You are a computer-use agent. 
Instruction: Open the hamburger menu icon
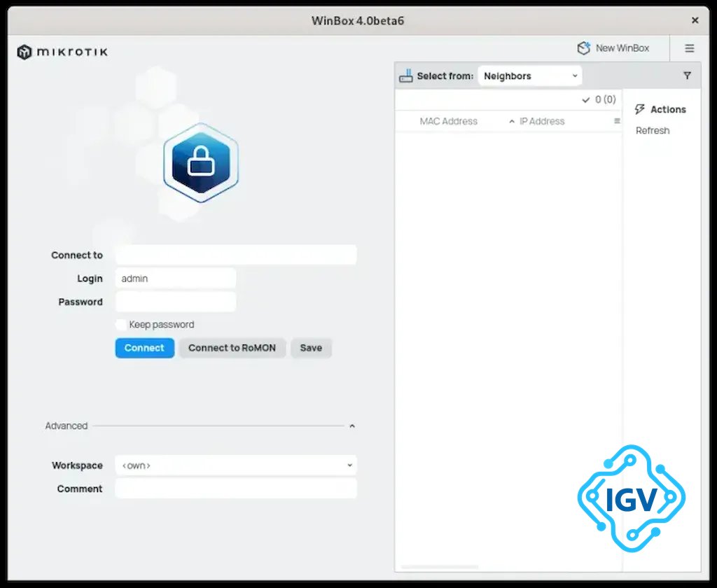(x=689, y=48)
